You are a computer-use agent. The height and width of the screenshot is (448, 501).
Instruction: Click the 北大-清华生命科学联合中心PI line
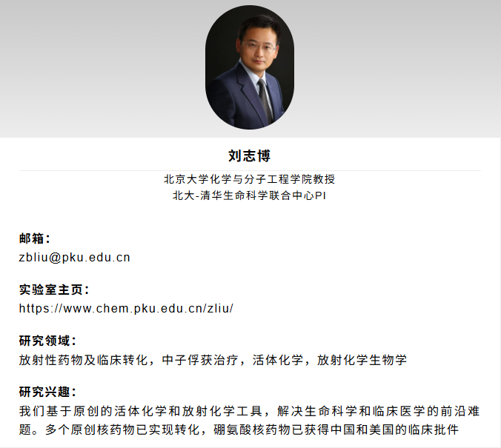(250, 195)
